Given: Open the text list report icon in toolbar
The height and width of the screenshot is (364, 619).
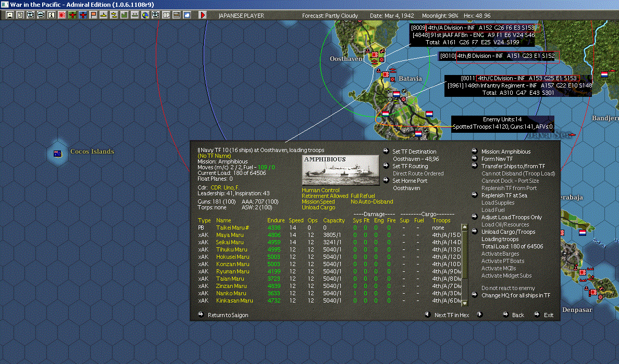Looking at the screenshot, I should [x=20, y=15].
